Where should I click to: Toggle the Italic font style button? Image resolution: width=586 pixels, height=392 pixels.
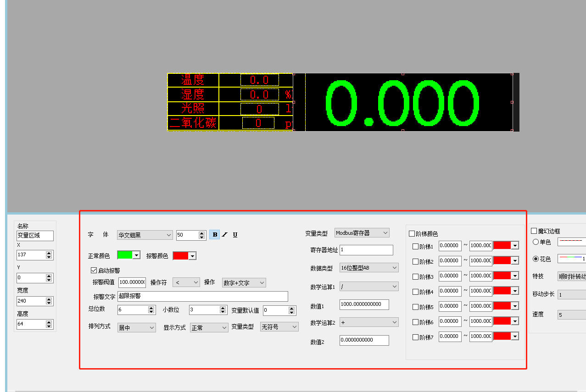coord(225,235)
